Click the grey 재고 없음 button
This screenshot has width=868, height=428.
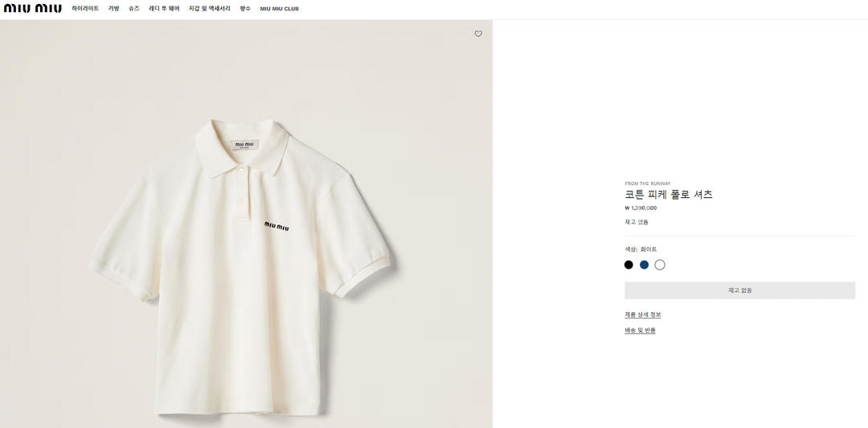point(739,290)
